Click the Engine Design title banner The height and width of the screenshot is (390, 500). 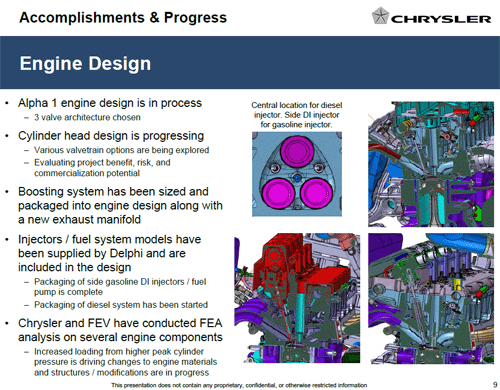click(250, 63)
